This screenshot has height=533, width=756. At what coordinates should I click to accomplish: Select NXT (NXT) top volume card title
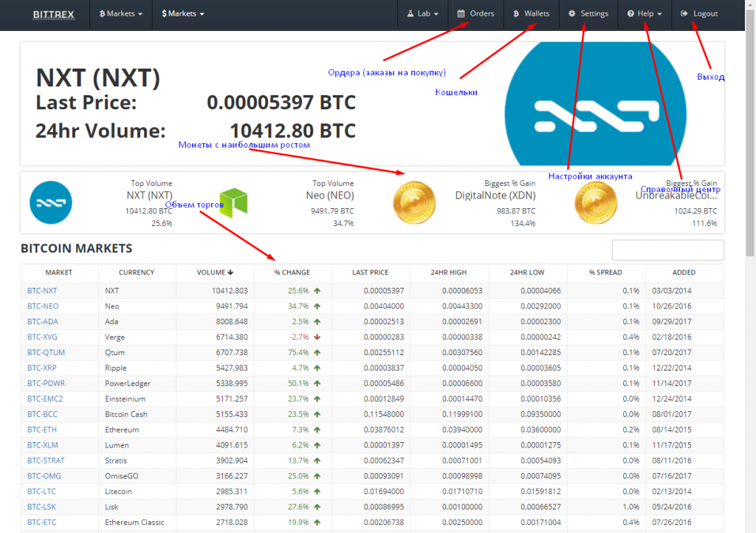(149, 195)
